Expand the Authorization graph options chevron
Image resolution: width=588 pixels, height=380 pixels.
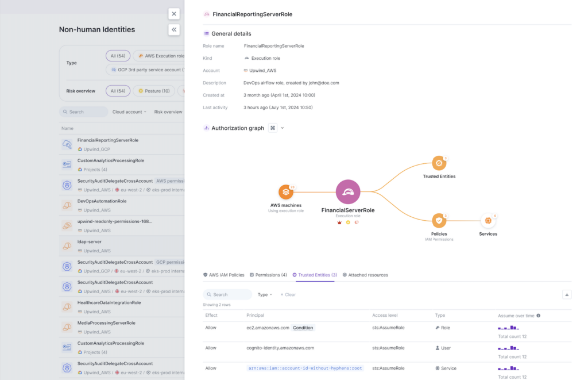[x=283, y=128]
